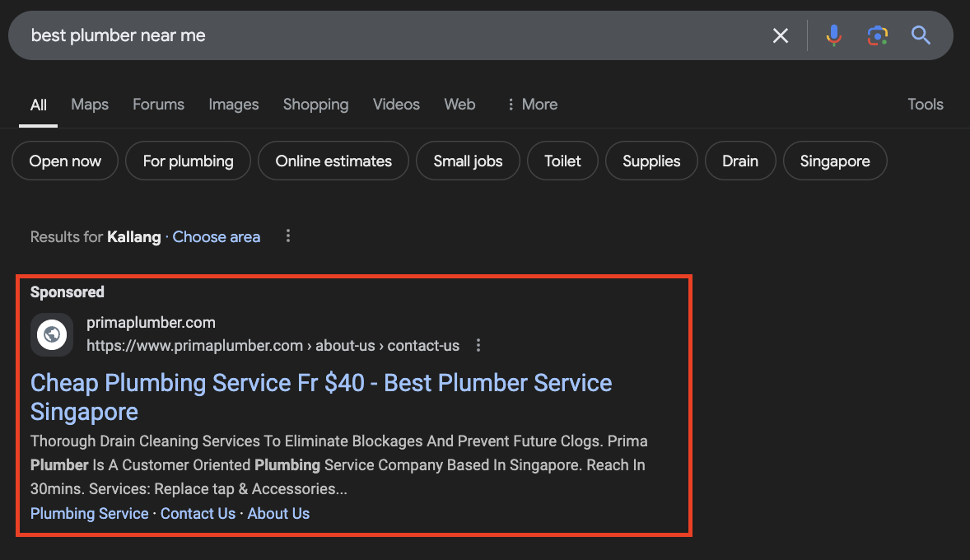Open the Cheap Plumbing Service Fr $40 headline

(321, 397)
